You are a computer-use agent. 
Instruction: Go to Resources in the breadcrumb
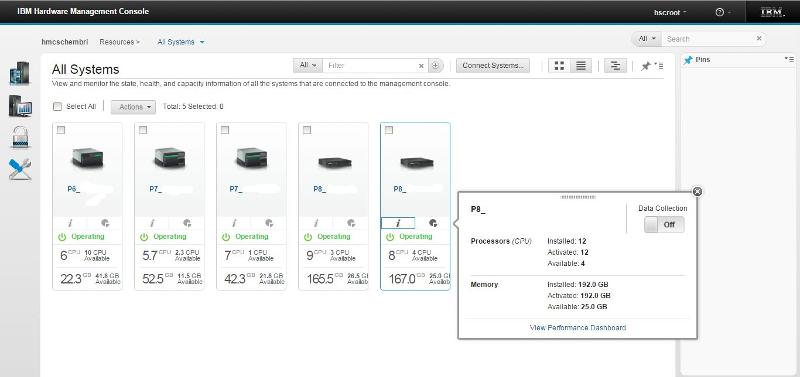click(119, 42)
